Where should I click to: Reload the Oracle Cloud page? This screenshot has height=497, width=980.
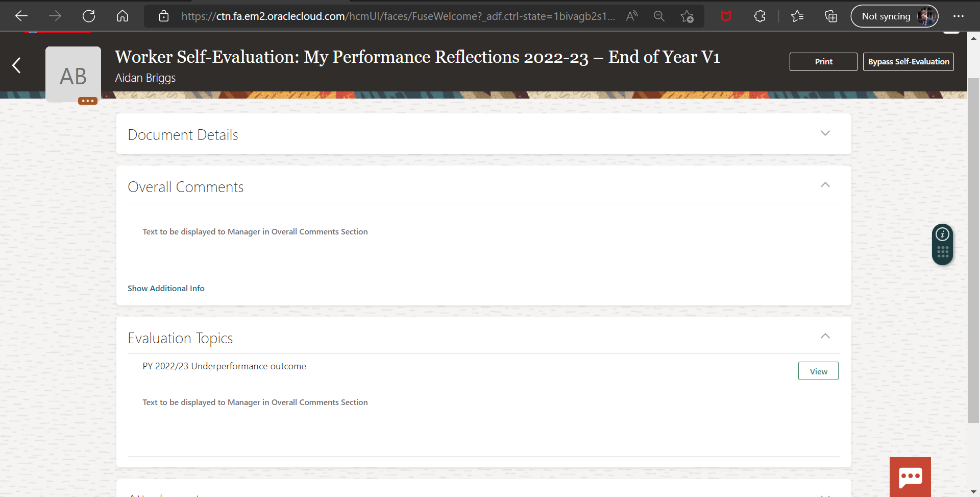[88, 16]
